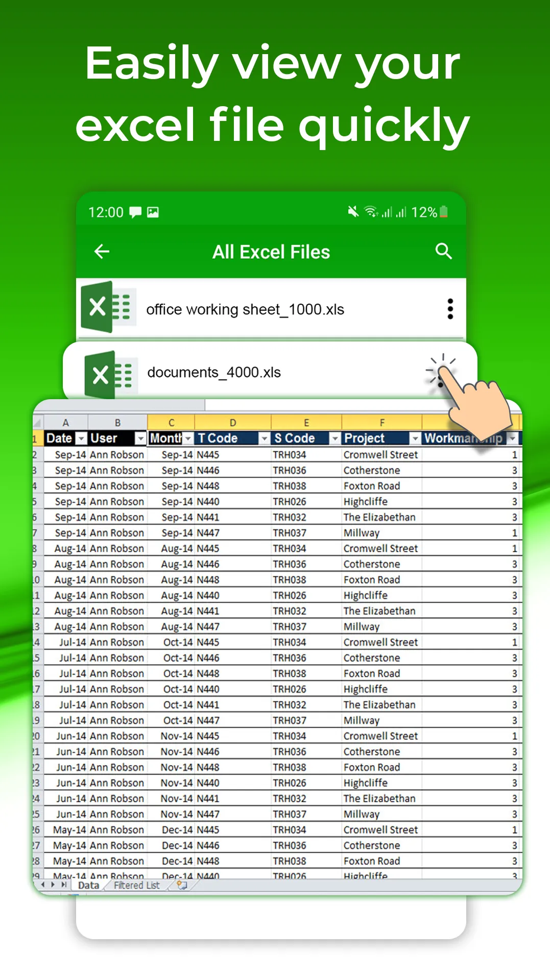This screenshot has width=550, height=980.
Task: Select TRH038 cell in row 16
Action: pos(306,673)
